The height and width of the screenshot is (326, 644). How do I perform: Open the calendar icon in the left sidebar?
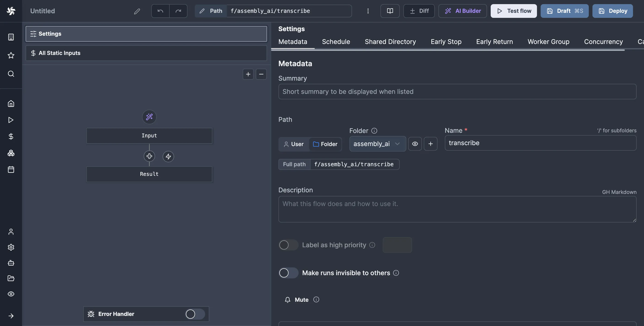click(x=11, y=170)
